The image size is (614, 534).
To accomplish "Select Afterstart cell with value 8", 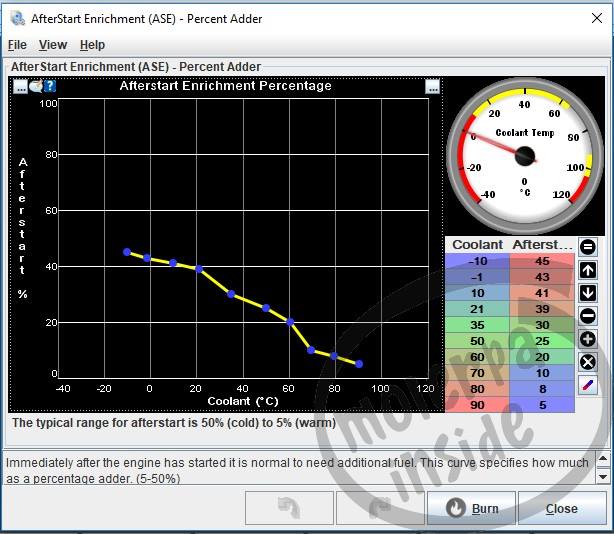I will point(542,389).
